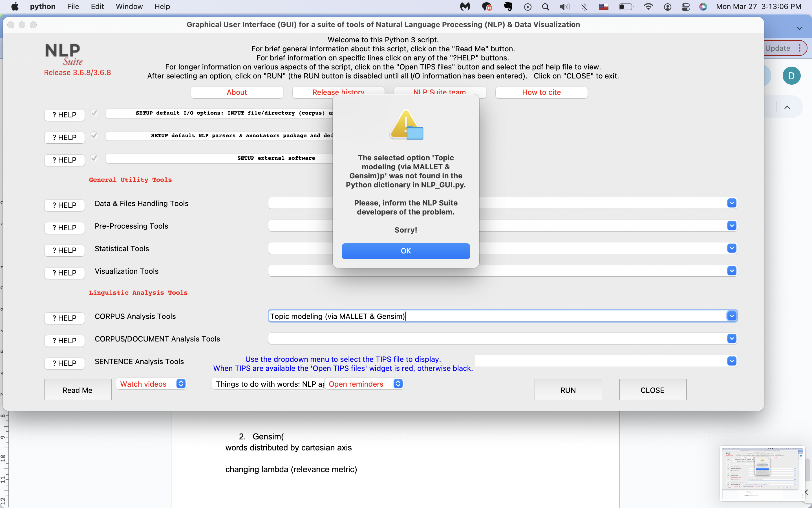Click the CLOSE button
Image resolution: width=812 pixels, height=508 pixels.
pos(652,390)
